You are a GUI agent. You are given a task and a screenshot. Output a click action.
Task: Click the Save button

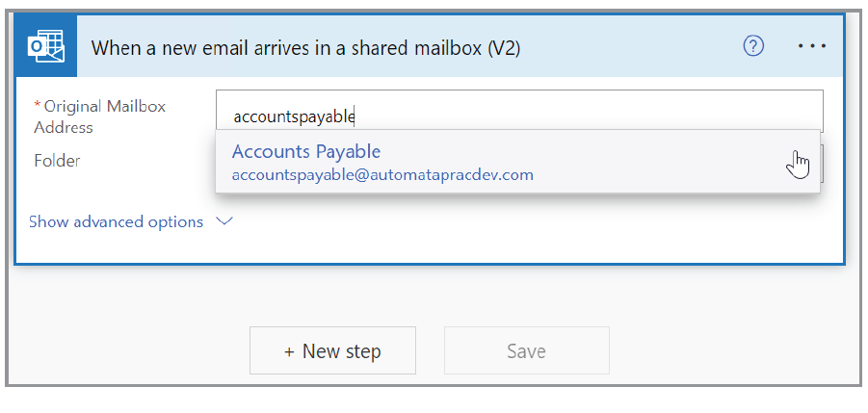pos(526,351)
